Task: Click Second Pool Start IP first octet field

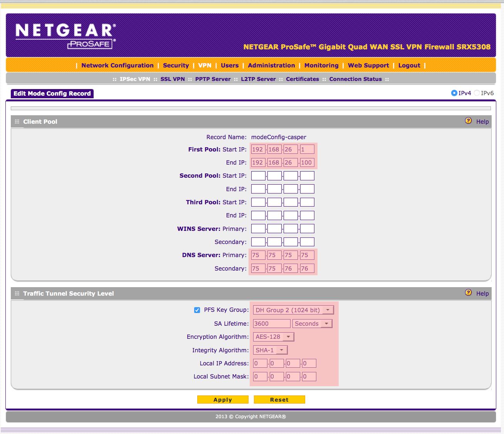Action: [x=258, y=176]
